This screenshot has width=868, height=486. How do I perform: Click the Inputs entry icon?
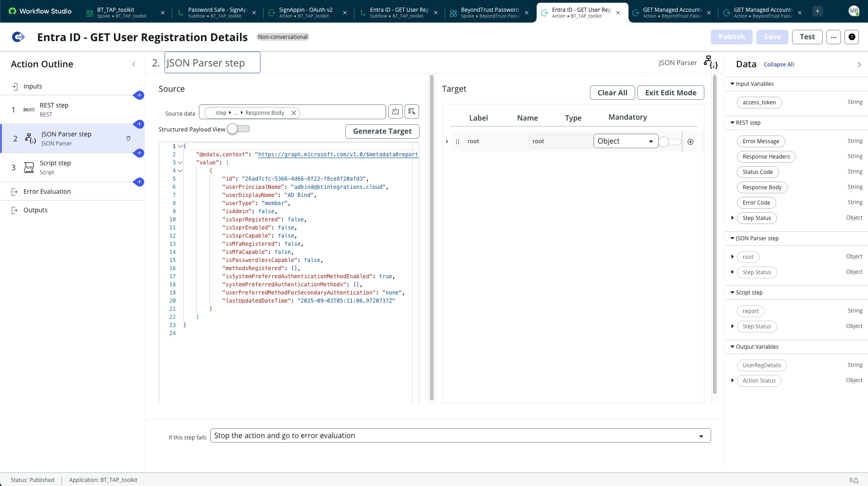tap(14, 86)
